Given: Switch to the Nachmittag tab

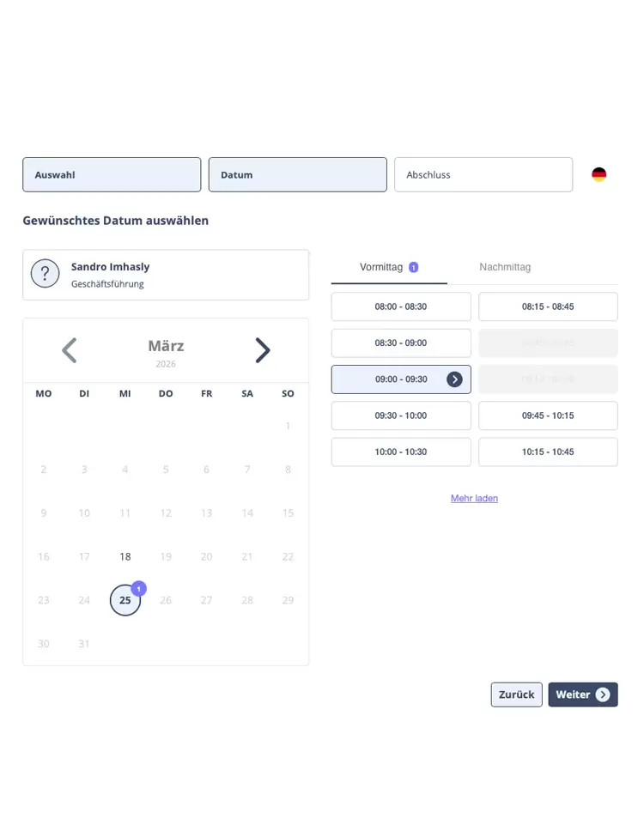Looking at the screenshot, I should tap(505, 267).
